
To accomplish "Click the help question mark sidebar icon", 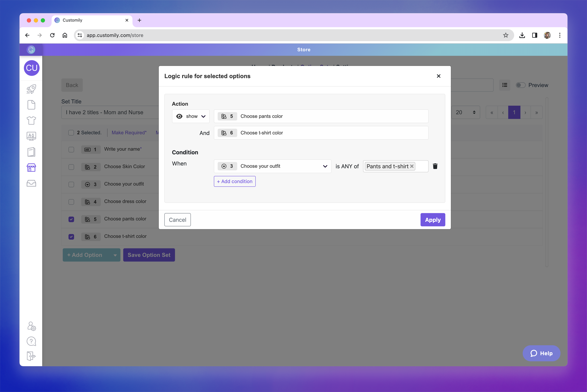I will coord(31,341).
